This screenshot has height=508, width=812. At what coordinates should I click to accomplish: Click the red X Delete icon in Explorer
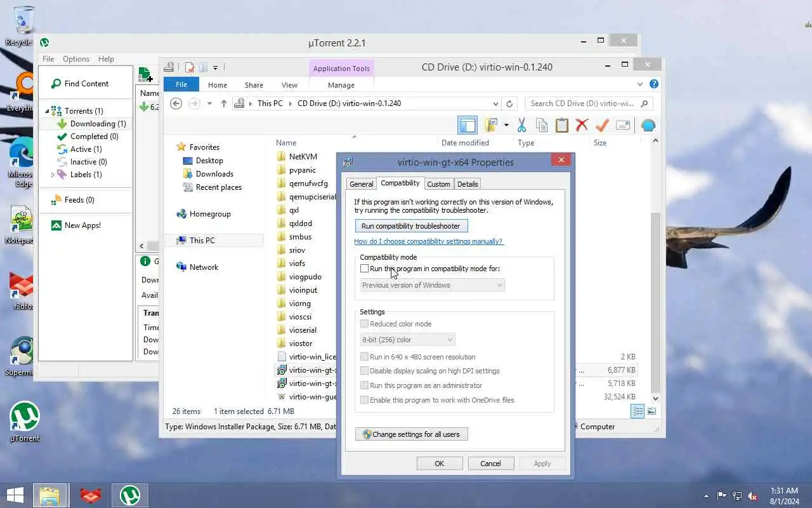[582, 125]
